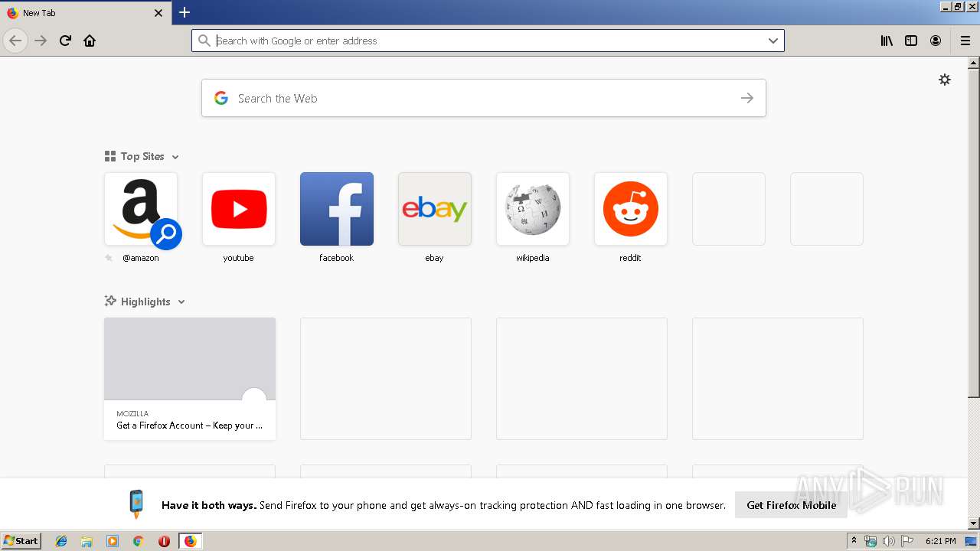The image size is (980, 551).
Task: Focus the address bar input
Action: [x=488, y=41]
